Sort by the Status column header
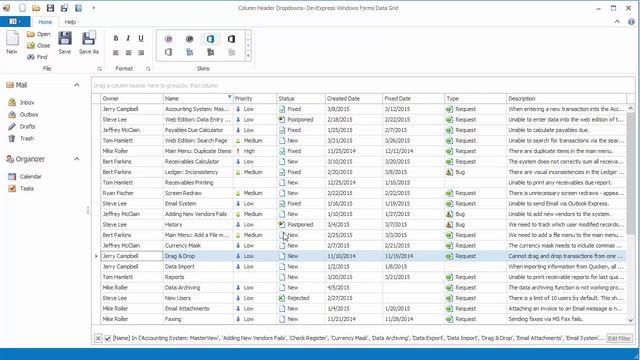The height and width of the screenshot is (360, 640). pos(301,98)
